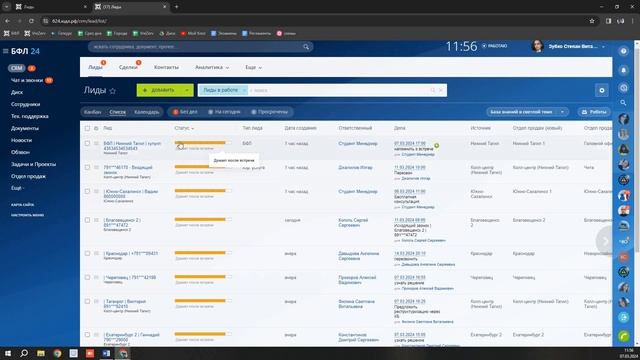The height and width of the screenshot is (360, 640).
Task: Sort by the Статус column header
Action: (x=184, y=128)
